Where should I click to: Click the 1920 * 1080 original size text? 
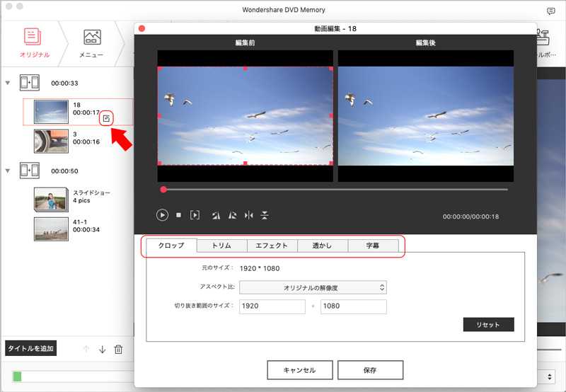pos(260,269)
